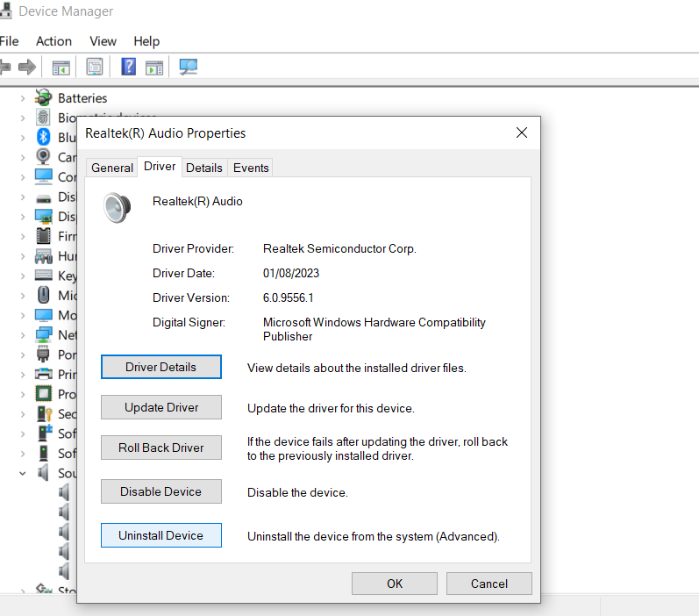
Task: Expand the Keyboards category
Action: (22, 276)
